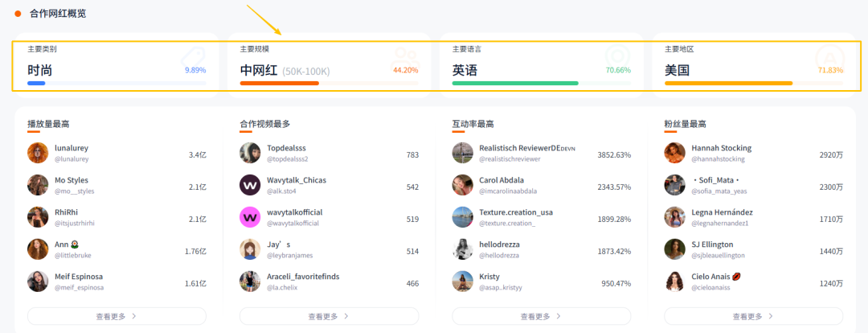Expand 查看更多 under 合作视频最多
The height and width of the screenshot is (333, 868).
[x=329, y=316]
